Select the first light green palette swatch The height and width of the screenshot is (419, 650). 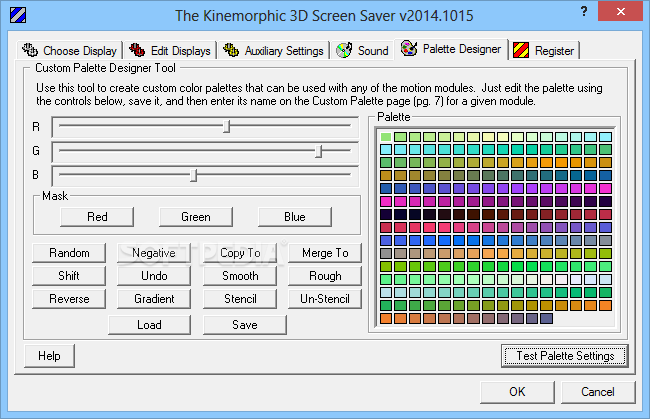click(x=386, y=137)
